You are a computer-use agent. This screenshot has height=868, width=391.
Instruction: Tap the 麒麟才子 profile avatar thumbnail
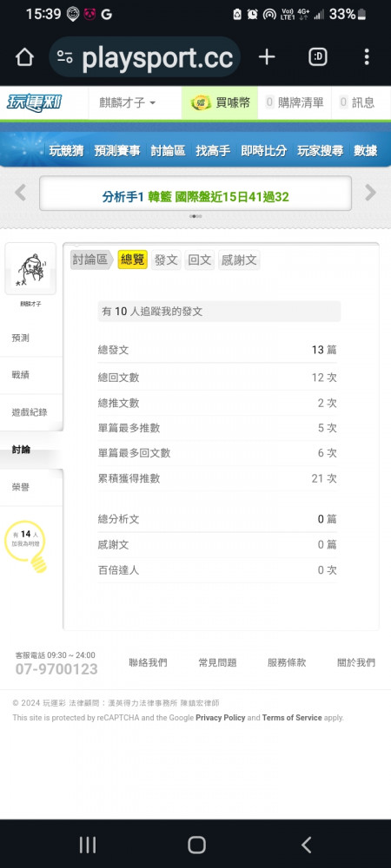[30, 269]
